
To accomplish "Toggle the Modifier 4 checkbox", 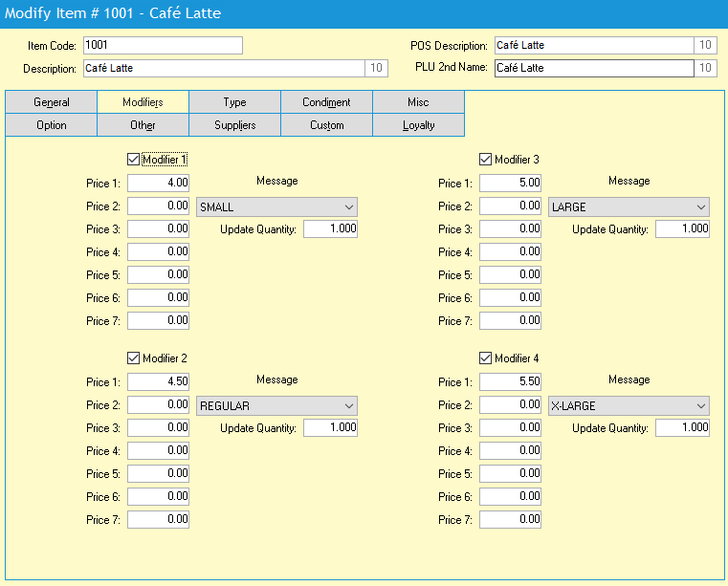I will click(x=485, y=358).
